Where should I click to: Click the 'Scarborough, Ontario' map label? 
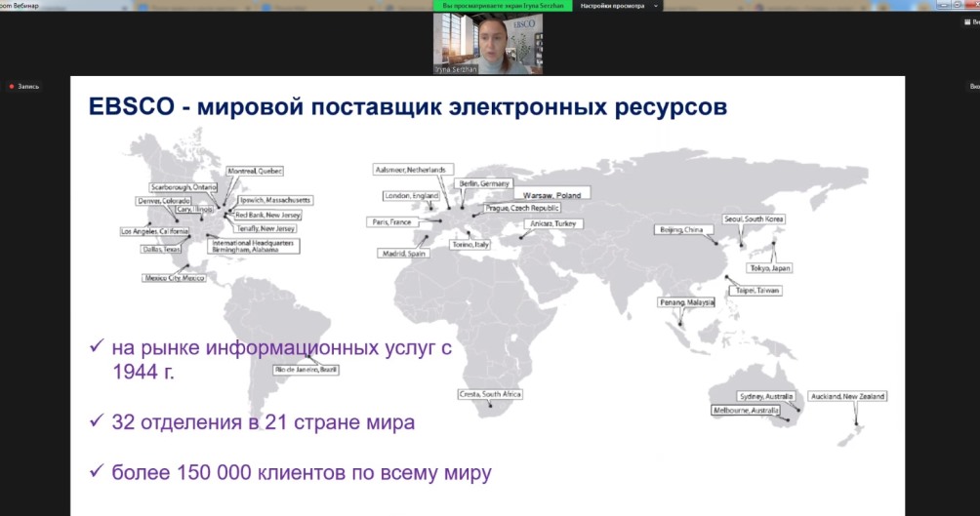pos(184,186)
